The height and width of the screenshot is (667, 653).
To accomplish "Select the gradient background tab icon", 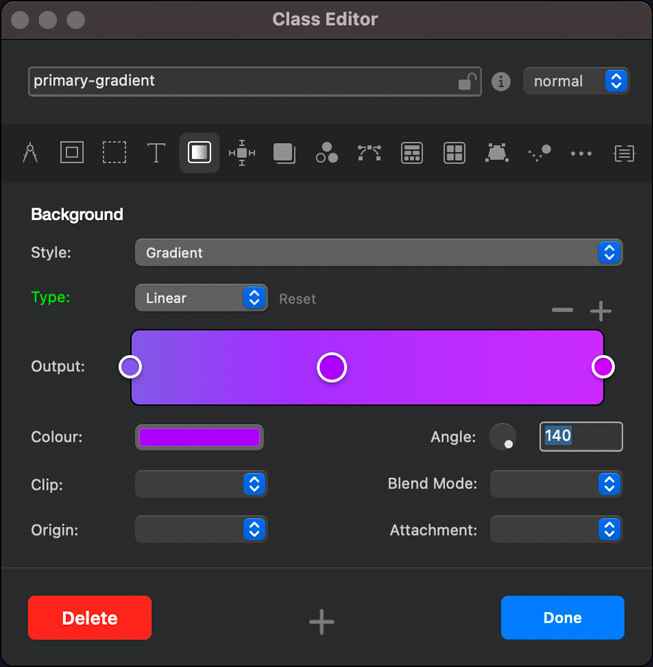I will (199, 153).
